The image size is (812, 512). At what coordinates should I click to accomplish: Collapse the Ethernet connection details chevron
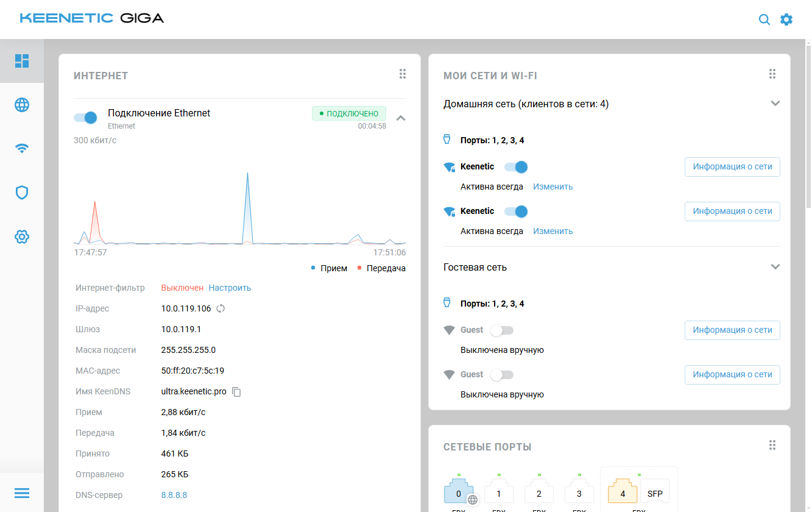[401, 118]
